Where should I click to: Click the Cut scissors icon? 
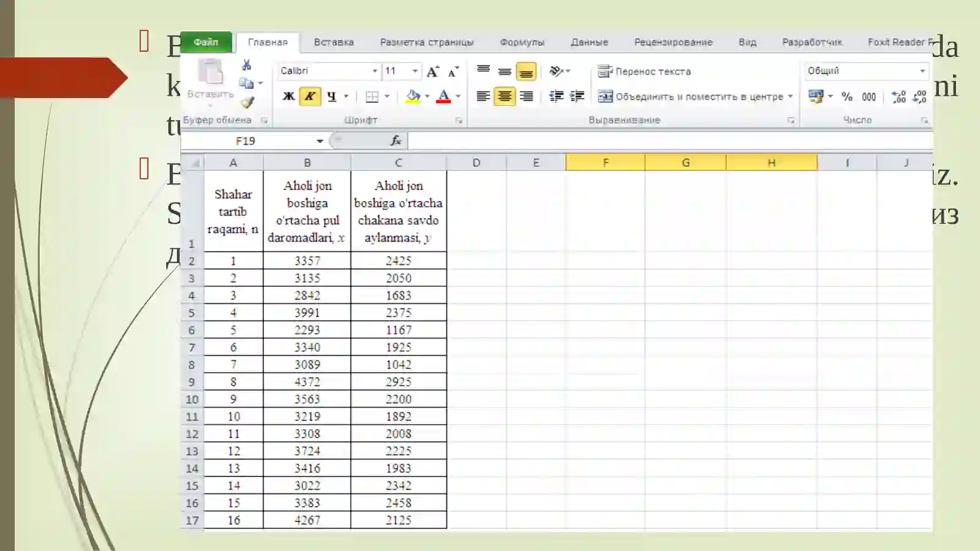[x=246, y=65]
